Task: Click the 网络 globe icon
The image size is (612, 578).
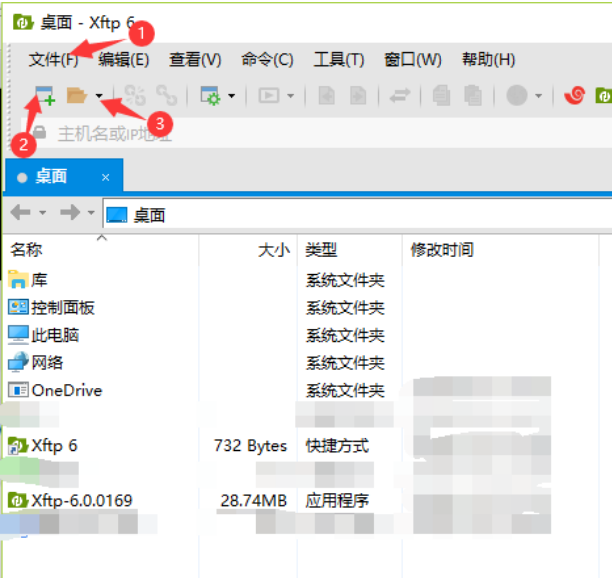Action: point(18,362)
